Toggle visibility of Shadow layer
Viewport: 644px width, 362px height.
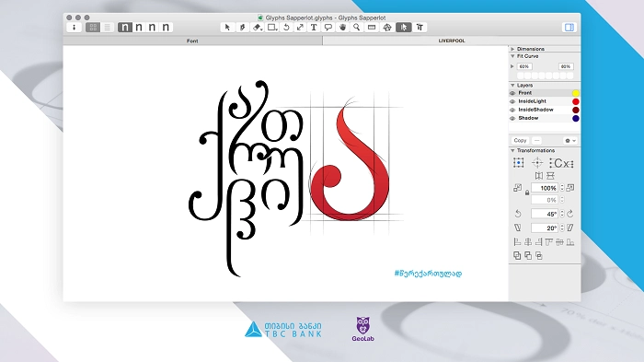point(512,119)
